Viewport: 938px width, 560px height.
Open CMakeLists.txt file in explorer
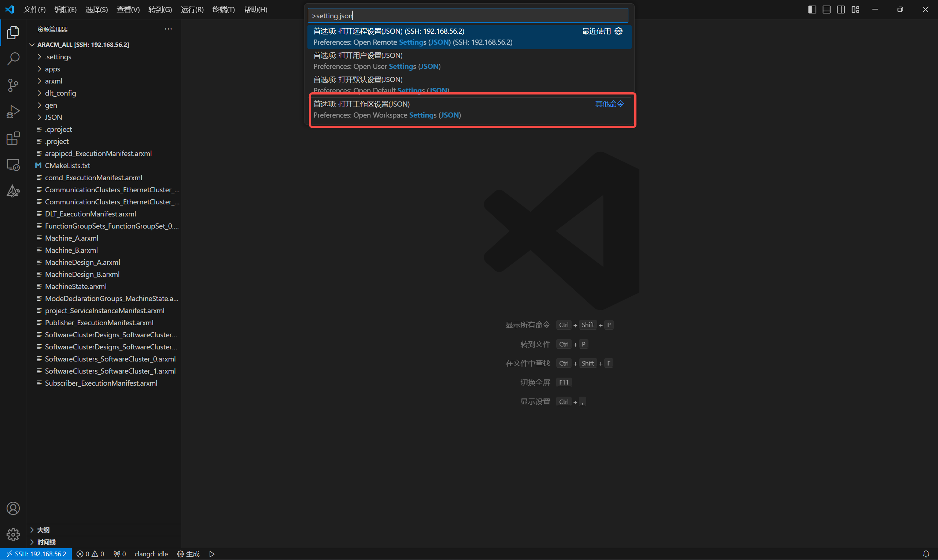click(x=67, y=165)
